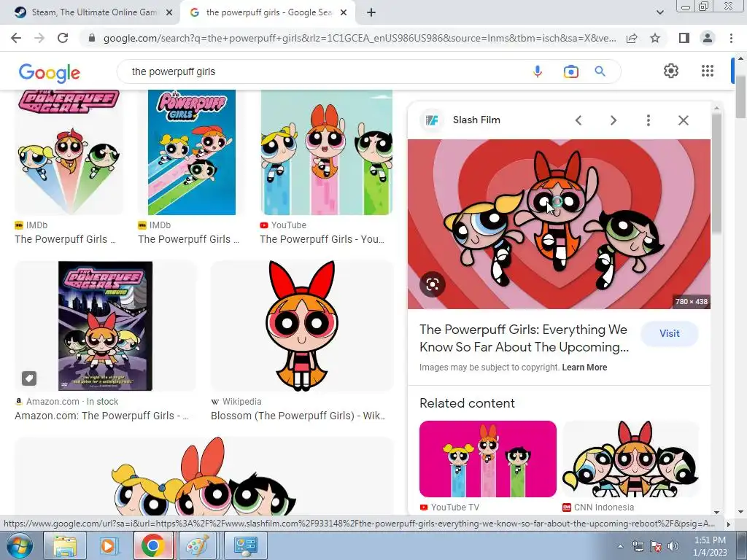Viewport: 747px width, 560px height.
Task: Open the Windows Start menu
Action: (x=20, y=545)
